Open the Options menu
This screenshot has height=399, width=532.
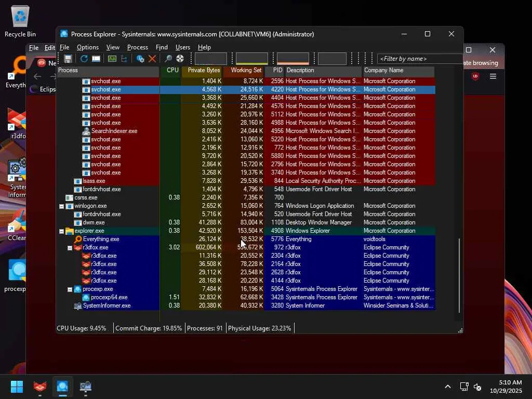pyautogui.click(x=87, y=47)
